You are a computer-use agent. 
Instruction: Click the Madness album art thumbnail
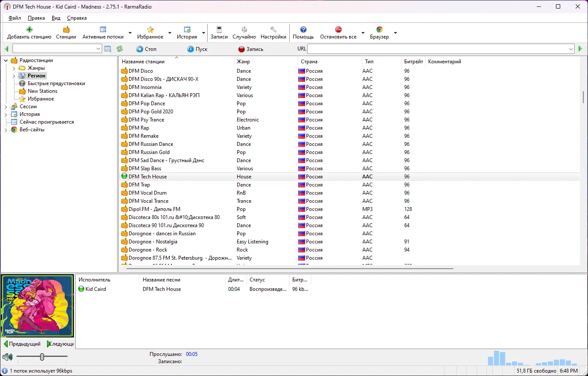click(38, 306)
